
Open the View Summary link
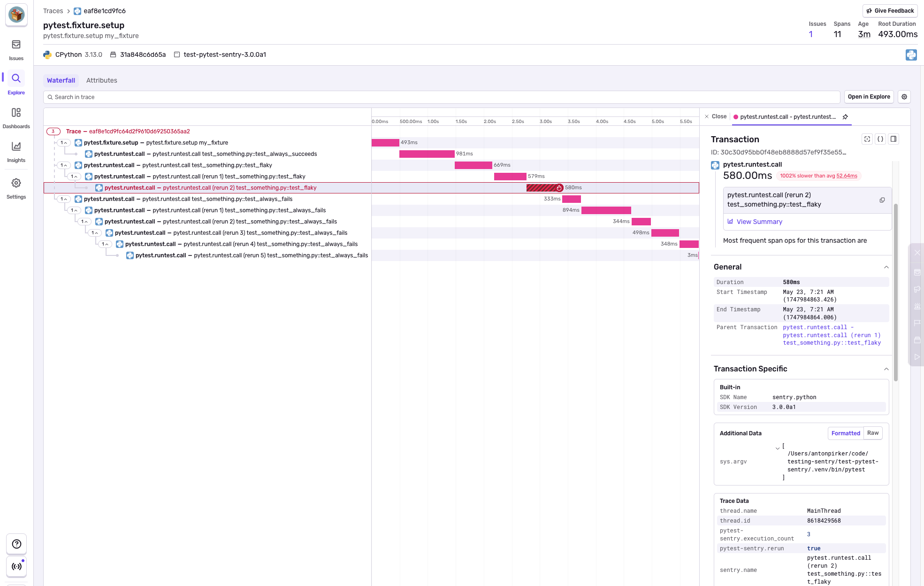(x=755, y=222)
